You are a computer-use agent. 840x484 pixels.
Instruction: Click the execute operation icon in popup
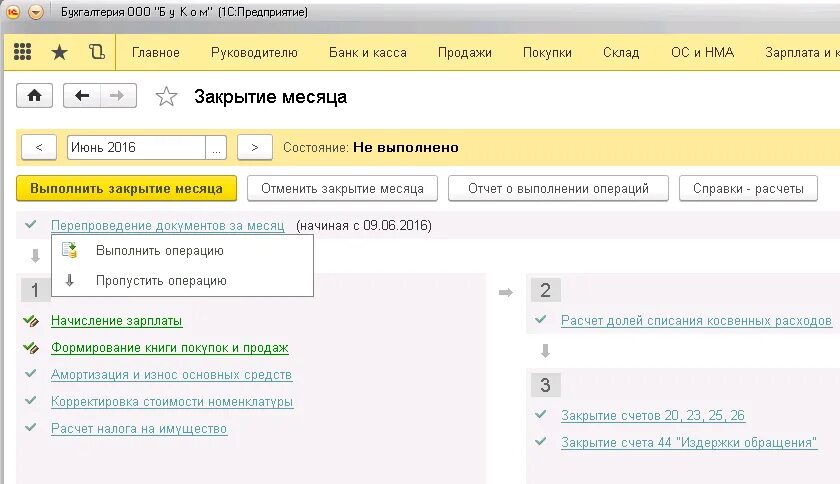tap(70, 250)
